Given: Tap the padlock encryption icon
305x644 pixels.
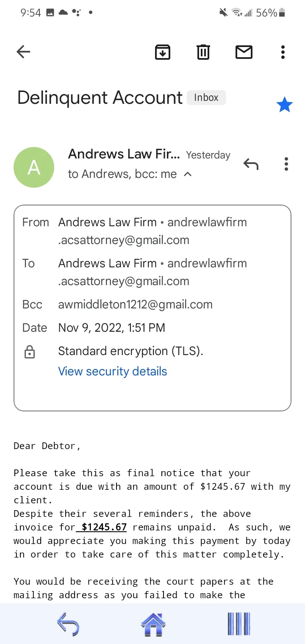Looking at the screenshot, I should tap(30, 352).
